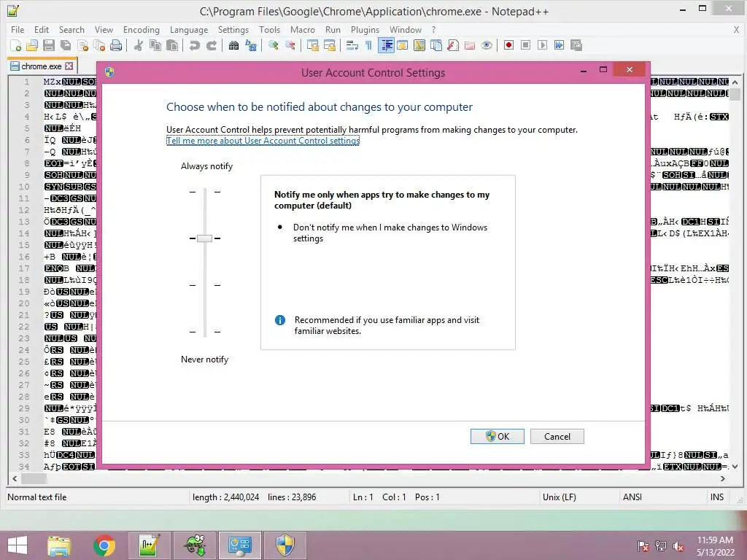Click the Cut scissors icon
The image size is (747, 560).
[x=138, y=45]
